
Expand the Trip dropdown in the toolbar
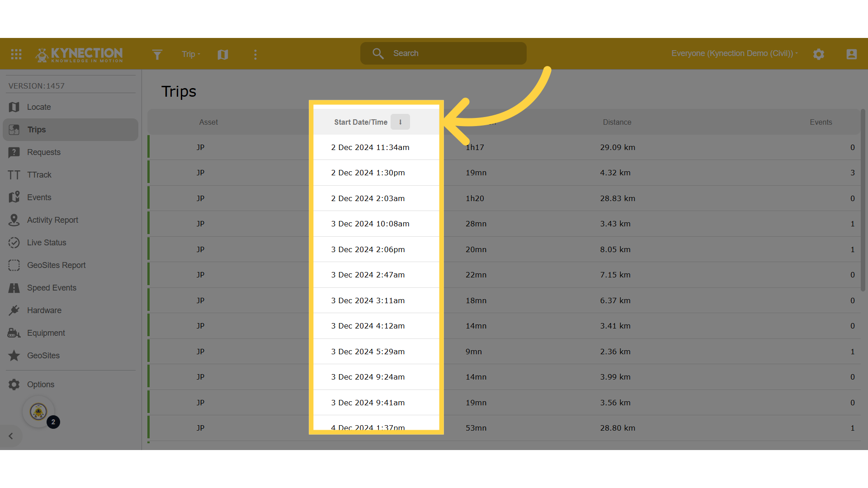click(x=191, y=54)
